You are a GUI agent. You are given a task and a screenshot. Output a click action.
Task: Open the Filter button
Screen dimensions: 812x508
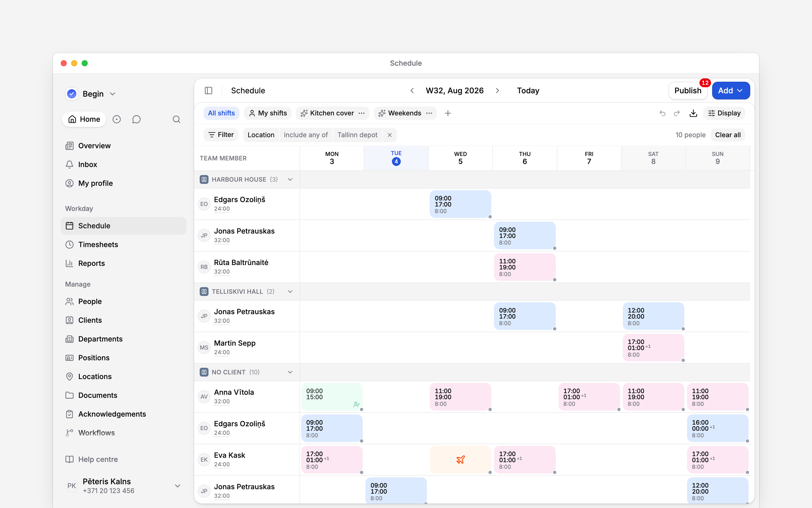(x=221, y=135)
